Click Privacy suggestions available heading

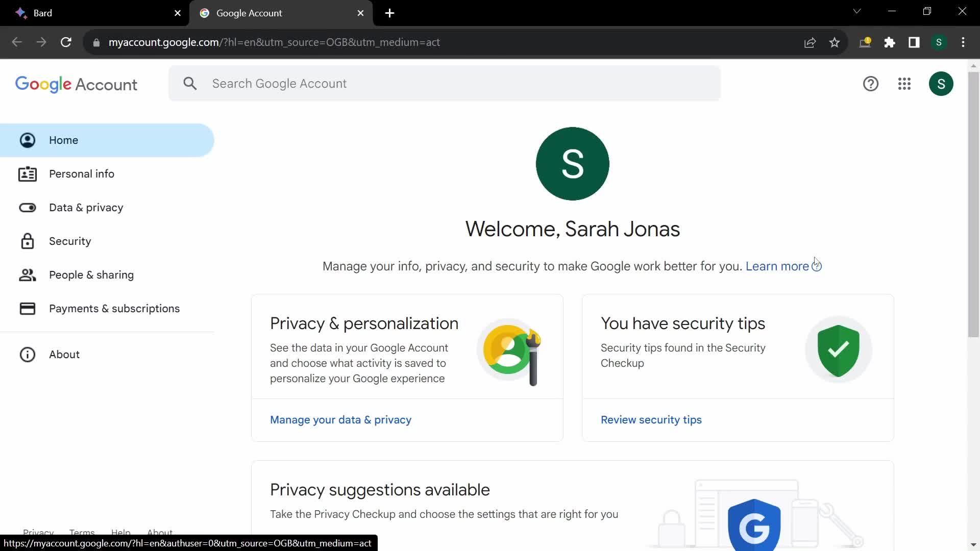(380, 490)
